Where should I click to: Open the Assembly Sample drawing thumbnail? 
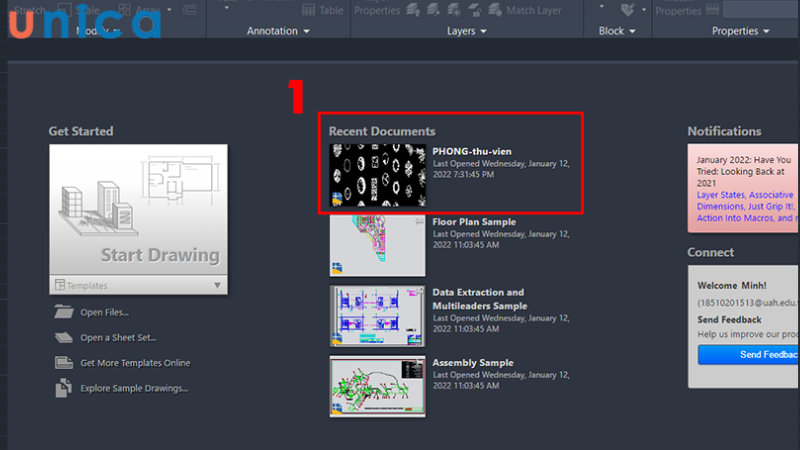pyautogui.click(x=377, y=386)
